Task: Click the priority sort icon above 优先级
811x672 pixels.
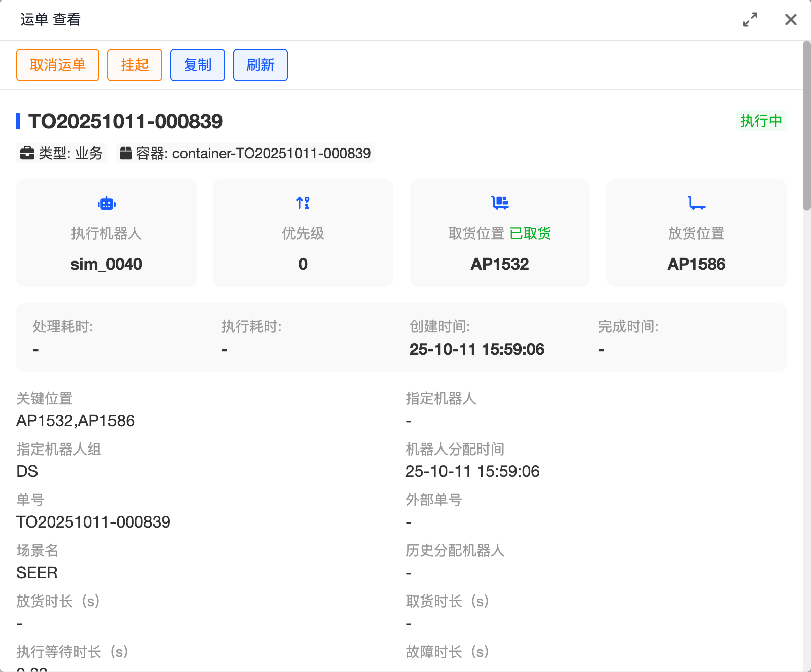Action: [x=303, y=203]
